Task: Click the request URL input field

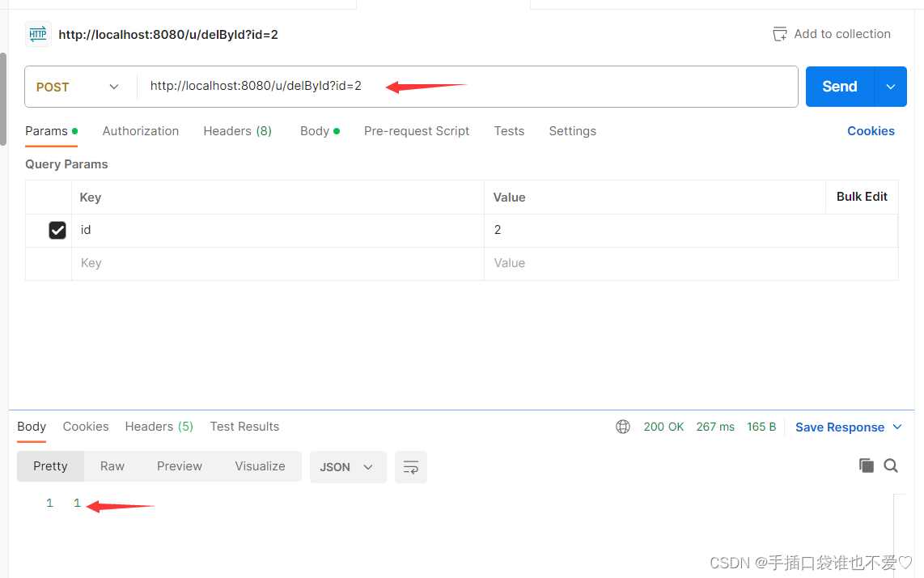Action: click(467, 87)
